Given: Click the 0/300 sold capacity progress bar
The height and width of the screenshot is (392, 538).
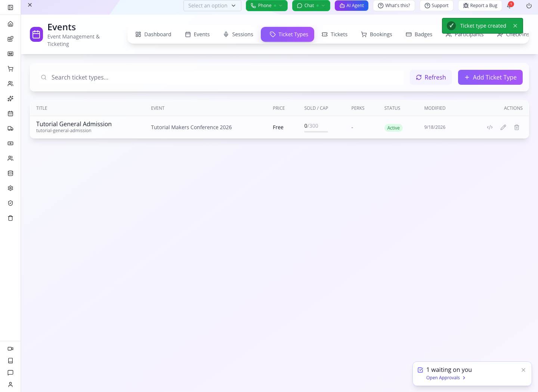Looking at the screenshot, I should pos(316,132).
